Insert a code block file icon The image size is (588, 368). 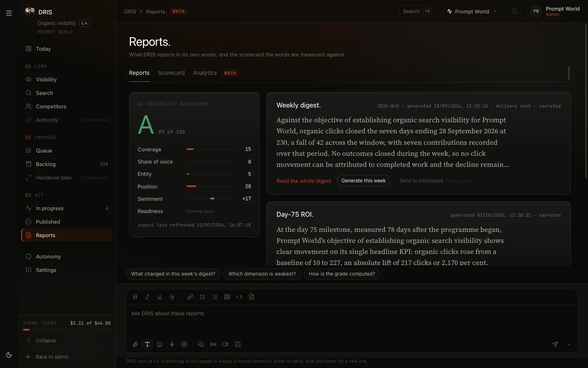click(x=252, y=297)
